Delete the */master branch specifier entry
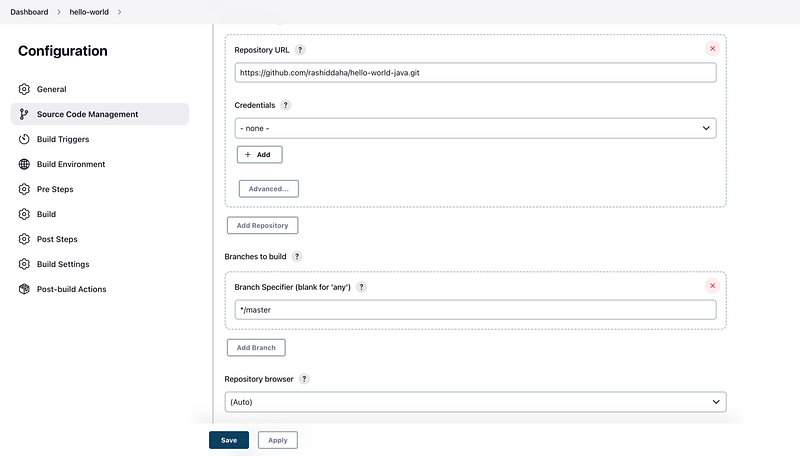The width and height of the screenshot is (800, 456). tap(712, 286)
